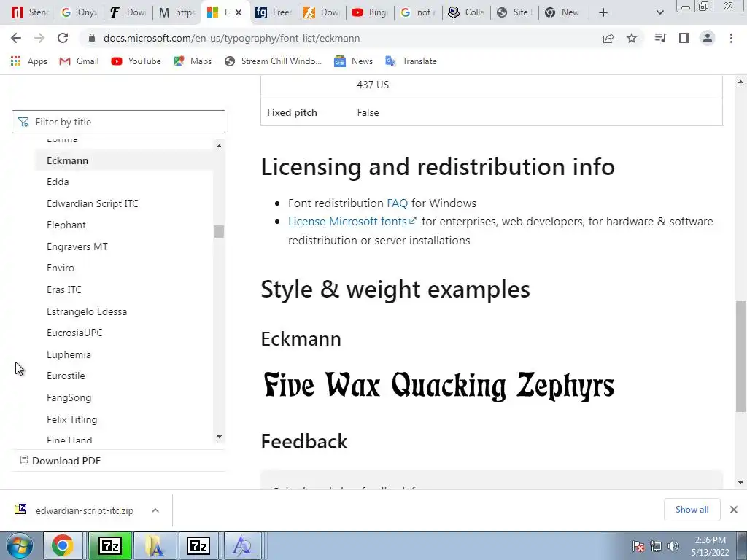This screenshot has height=560, width=747.
Task: Open the YouTube bookmark
Action: tap(136, 61)
